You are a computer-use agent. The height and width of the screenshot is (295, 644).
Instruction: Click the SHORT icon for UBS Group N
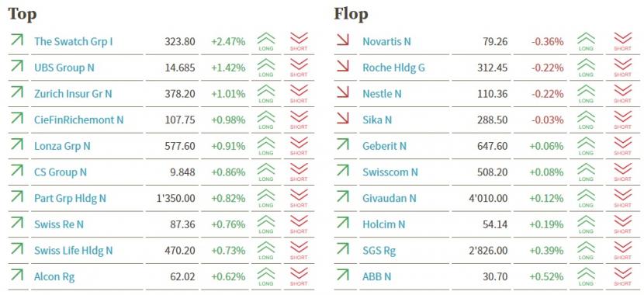click(299, 68)
